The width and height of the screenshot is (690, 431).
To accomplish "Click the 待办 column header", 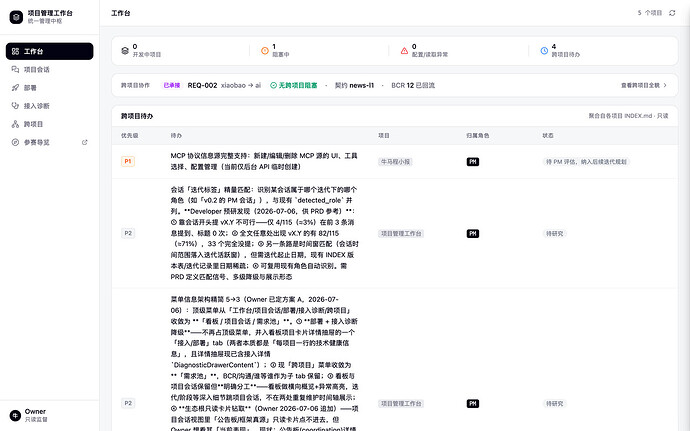I will click(176, 136).
